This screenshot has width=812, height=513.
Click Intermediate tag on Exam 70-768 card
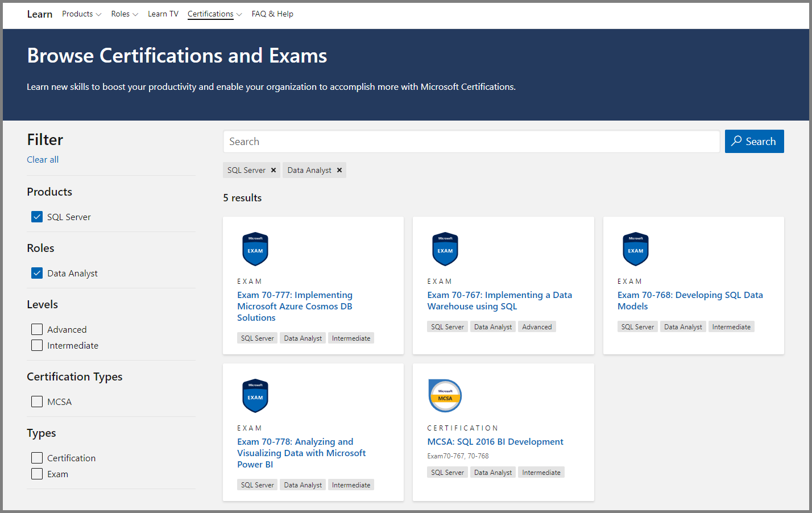point(731,326)
